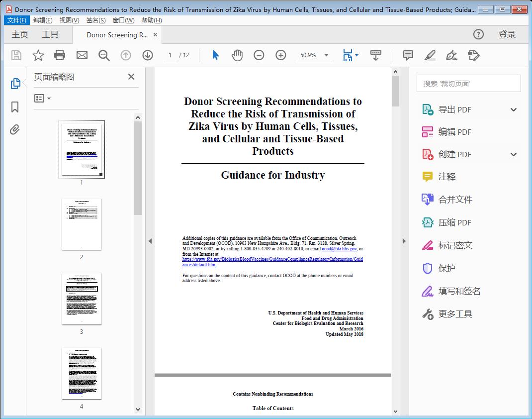Go to next page arrow icon
Screen dimensions: 532x419
[x=148, y=55]
